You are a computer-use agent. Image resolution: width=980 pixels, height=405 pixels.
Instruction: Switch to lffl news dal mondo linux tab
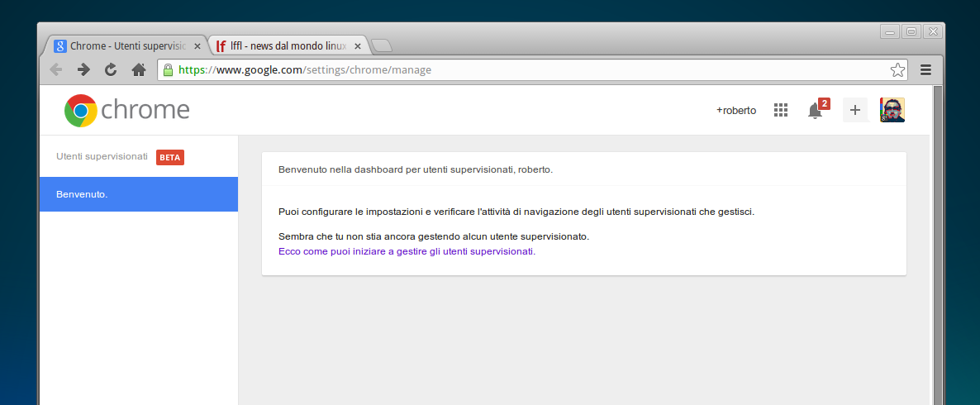coord(288,46)
